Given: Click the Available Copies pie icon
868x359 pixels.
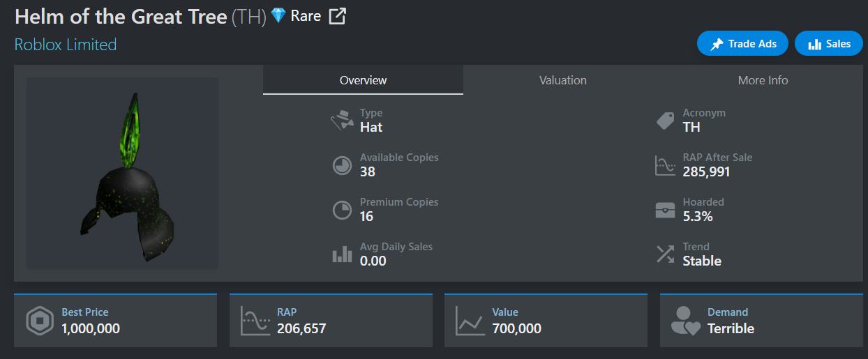Looking at the screenshot, I should pos(342,165).
